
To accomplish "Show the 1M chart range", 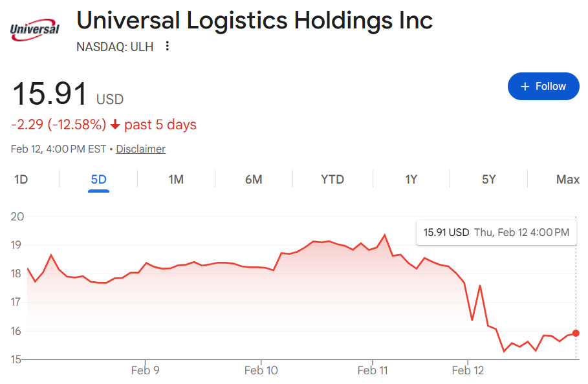I will pos(176,179).
